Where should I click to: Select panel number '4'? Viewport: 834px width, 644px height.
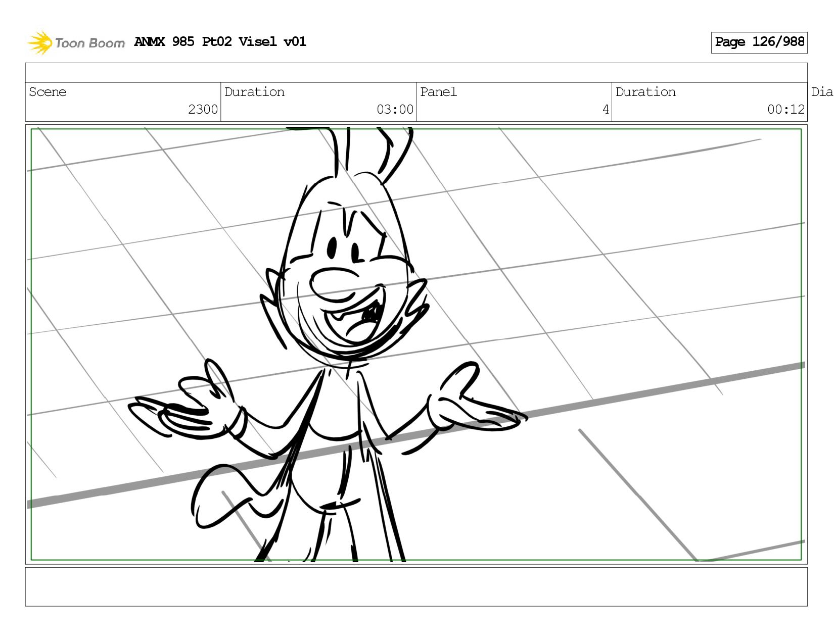click(x=606, y=110)
